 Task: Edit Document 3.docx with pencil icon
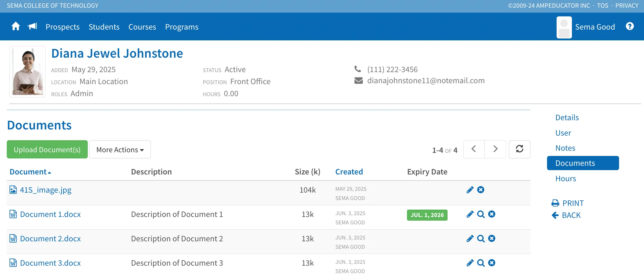470,263
